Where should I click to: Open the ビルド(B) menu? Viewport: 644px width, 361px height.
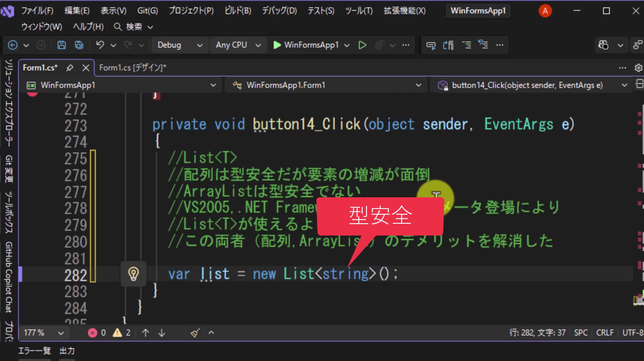(x=238, y=11)
